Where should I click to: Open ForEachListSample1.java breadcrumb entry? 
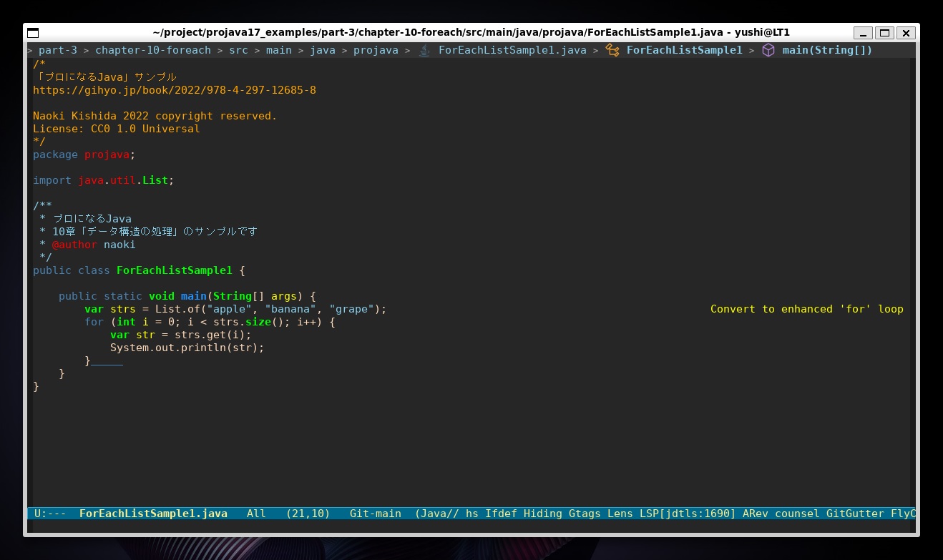point(512,50)
